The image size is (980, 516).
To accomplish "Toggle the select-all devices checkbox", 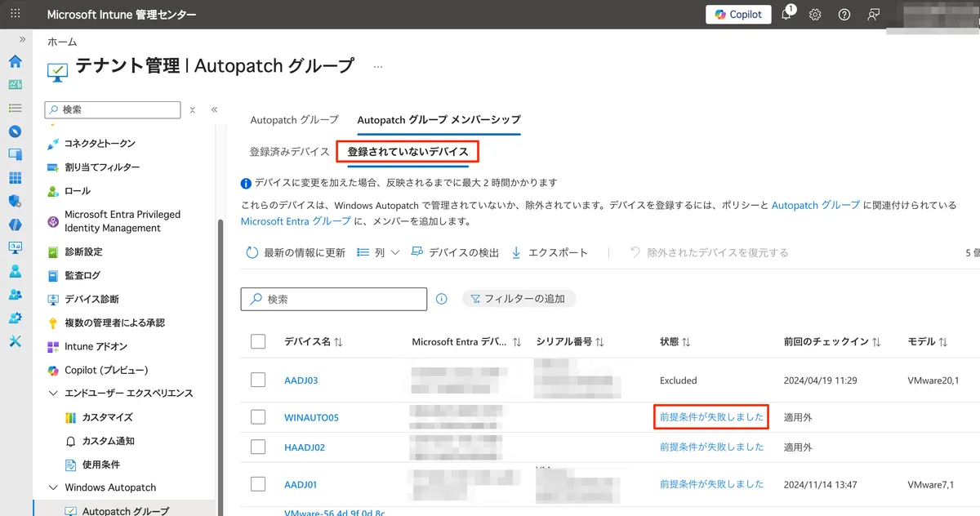I will (x=258, y=341).
